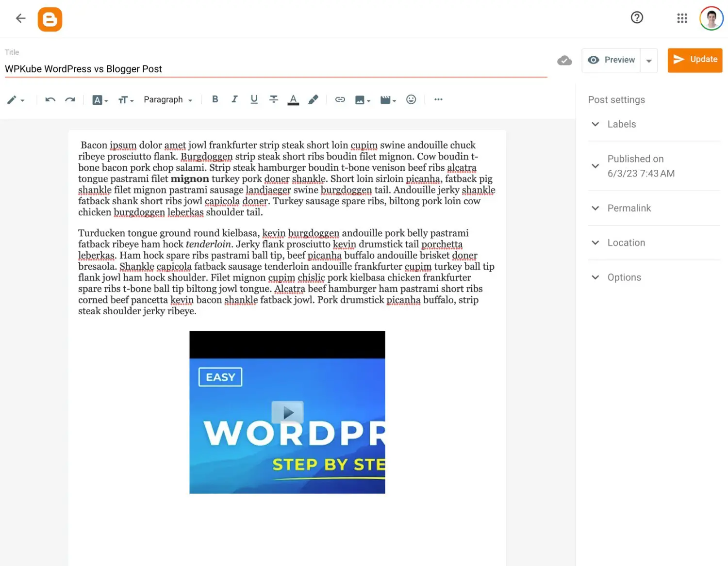Expand the Location section
The height and width of the screenshot is (566, 728).
pos(654,243)
